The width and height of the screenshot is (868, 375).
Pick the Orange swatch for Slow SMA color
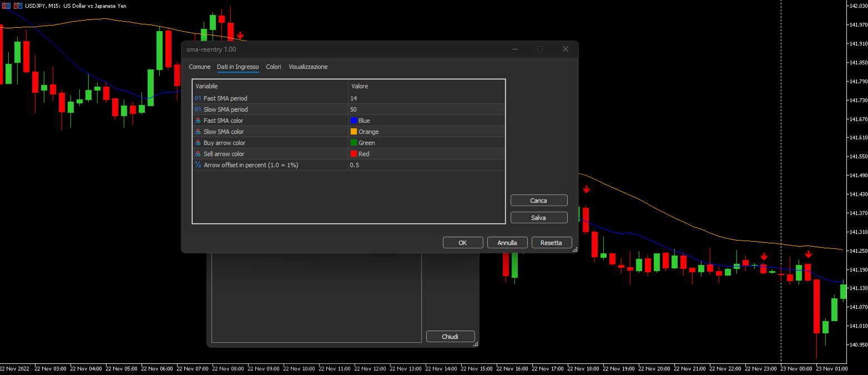click(354, 132)
